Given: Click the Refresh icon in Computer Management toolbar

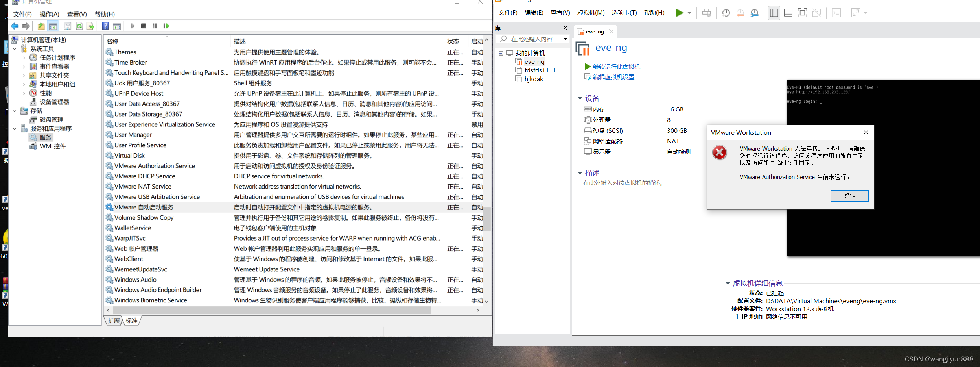Looking at the screenshot, I should pyautogui.click(x=79, y=26).
